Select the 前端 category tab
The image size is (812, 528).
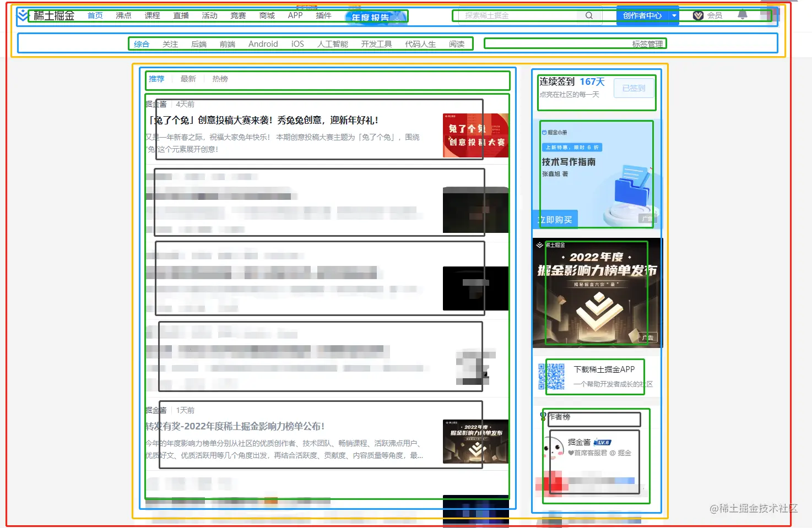pyautogui.click(x=228, y=44)
